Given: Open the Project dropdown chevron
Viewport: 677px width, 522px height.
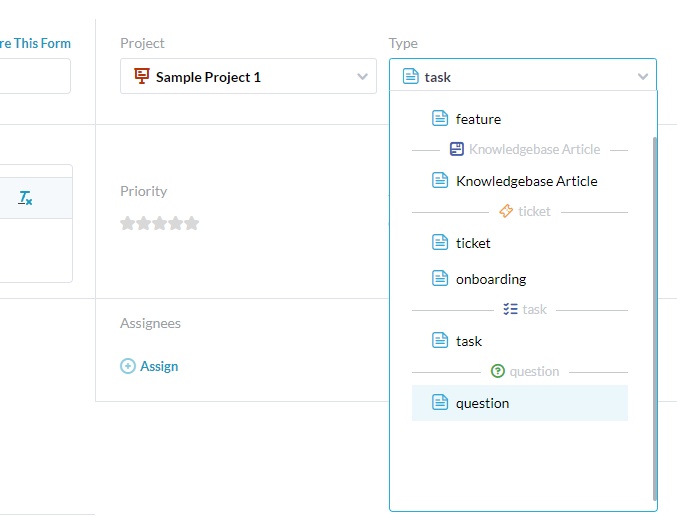Looking at the screenshot, I should (362, 77).
